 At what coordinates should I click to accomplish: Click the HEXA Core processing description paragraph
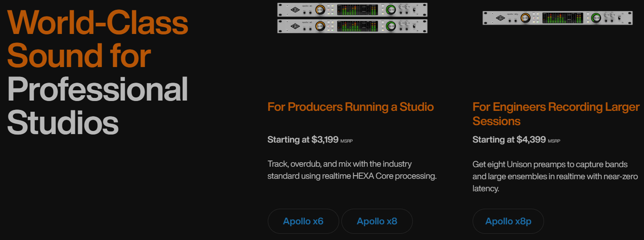click(x=352, y=170)
